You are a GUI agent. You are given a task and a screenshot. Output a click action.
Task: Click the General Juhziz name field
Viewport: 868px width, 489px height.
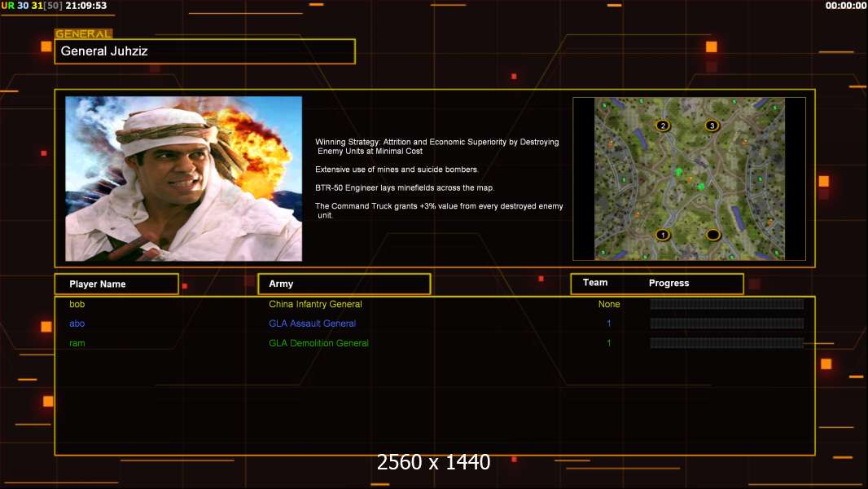click(204, 51)
